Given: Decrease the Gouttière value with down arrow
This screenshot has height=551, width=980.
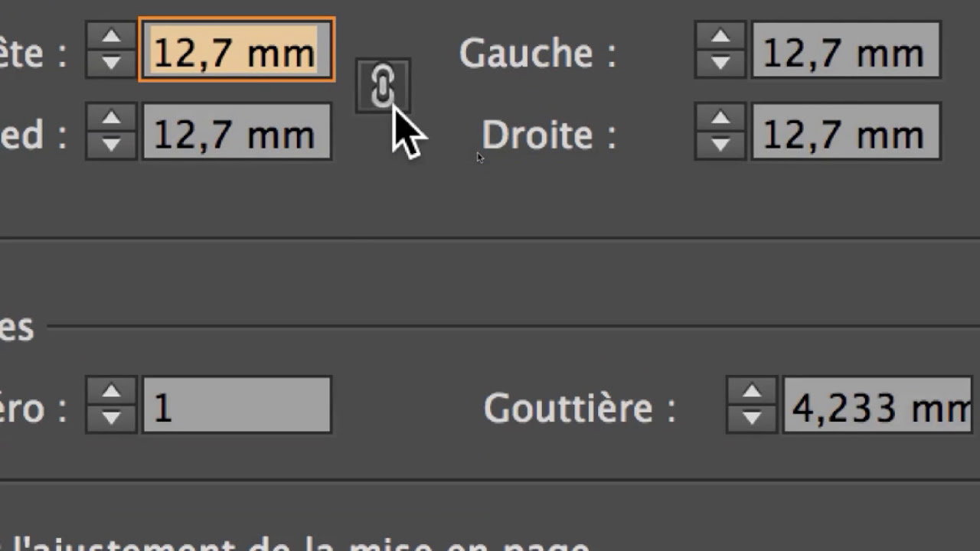Looking at the screenshot, I should 752,418.
